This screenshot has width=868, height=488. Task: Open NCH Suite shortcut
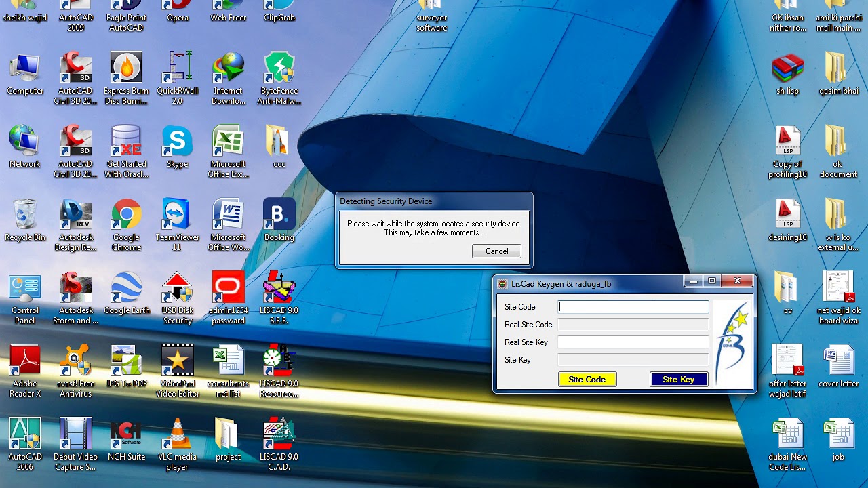126,440
